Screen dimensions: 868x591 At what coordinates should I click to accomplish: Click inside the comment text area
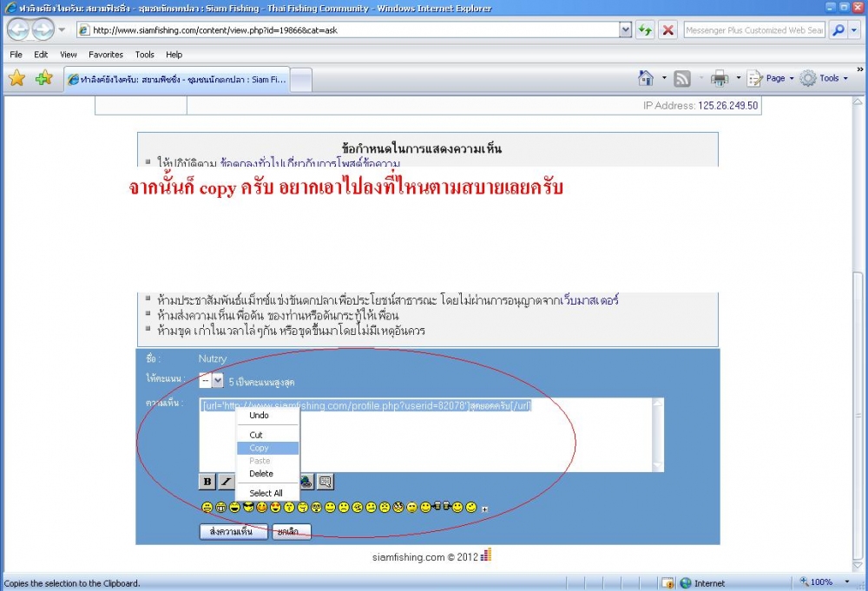click(x=426, y=435)
